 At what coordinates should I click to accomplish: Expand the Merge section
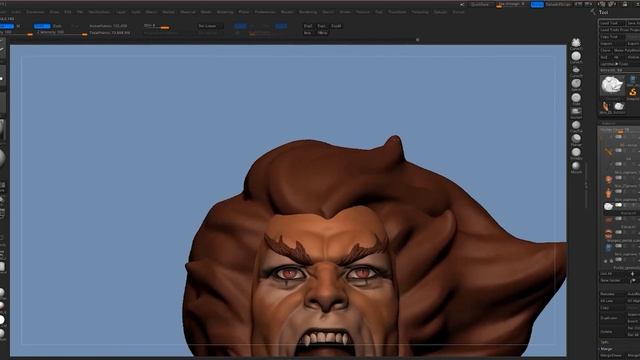[607, 349]
